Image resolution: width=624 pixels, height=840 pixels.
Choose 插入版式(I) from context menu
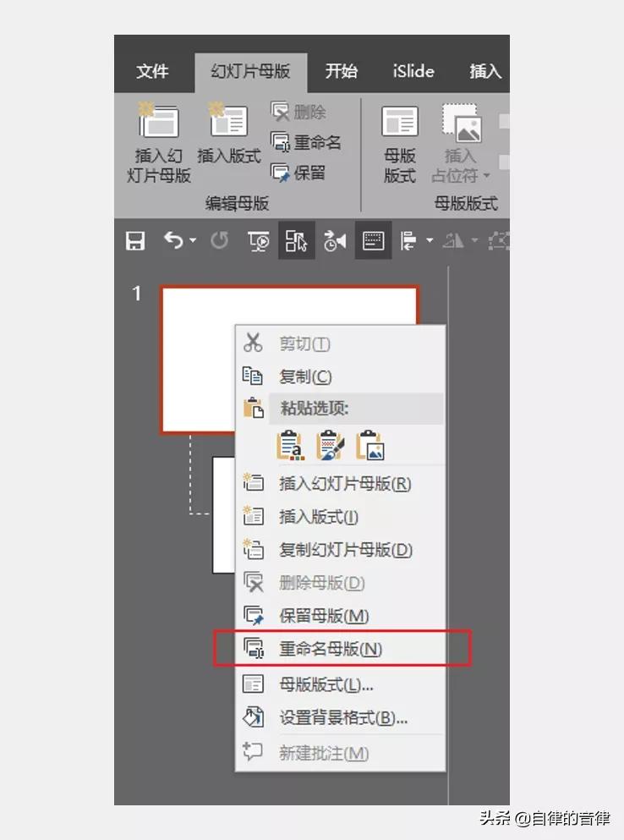(340, 516)
